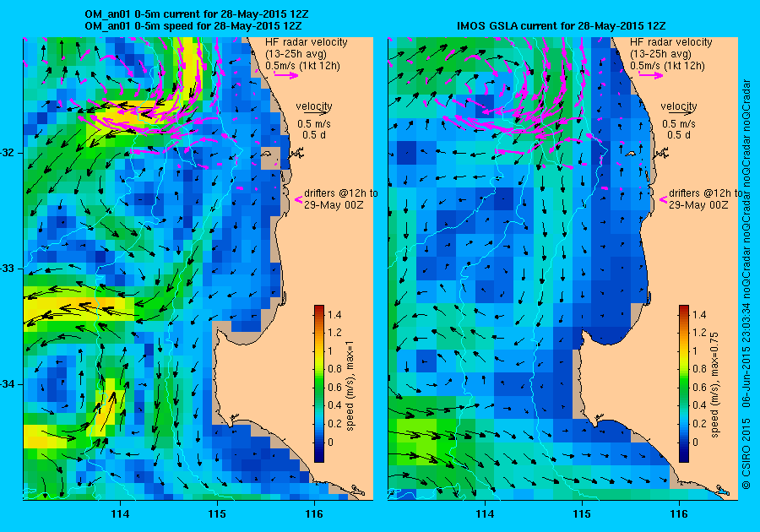Click the magenta drifter marker on right map legend

point(663,199)
